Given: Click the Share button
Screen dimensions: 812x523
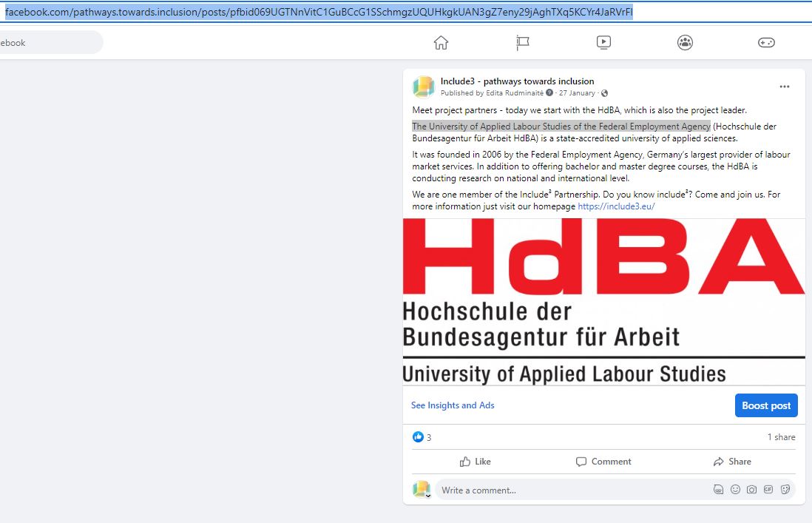Looking at the screenshot, I should tap(732, 462).
